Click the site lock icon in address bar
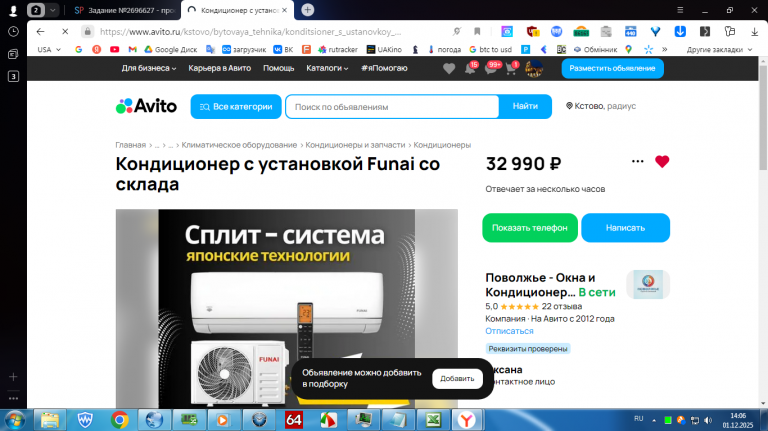This screenshot has height=431, width=768. pyautogui.click(x=87, y=31)
